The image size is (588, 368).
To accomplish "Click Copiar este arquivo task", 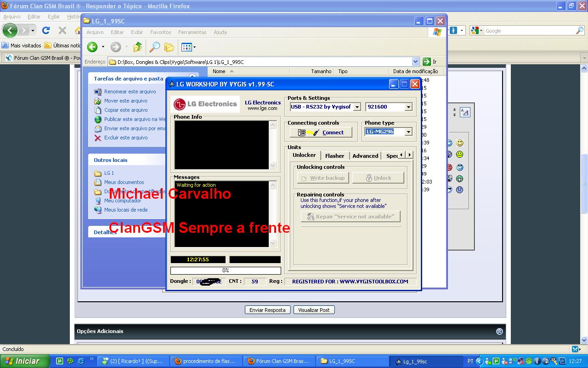I will pos(126,110).
